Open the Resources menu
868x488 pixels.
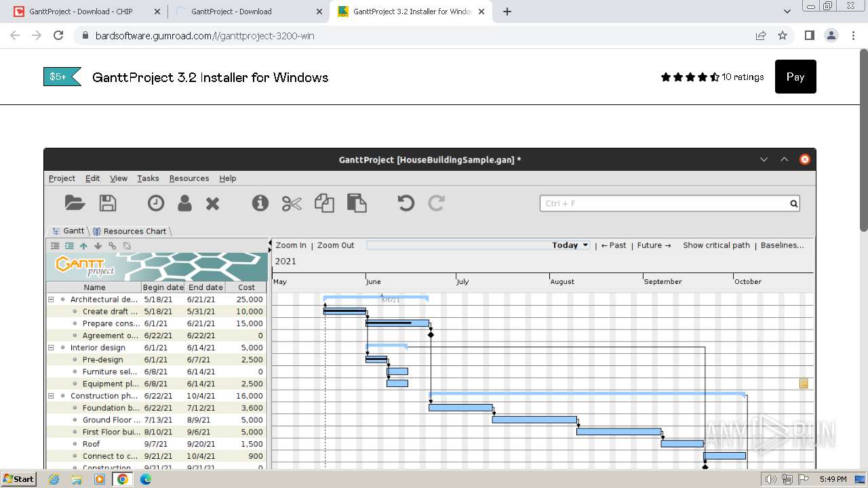pos(189,178)
